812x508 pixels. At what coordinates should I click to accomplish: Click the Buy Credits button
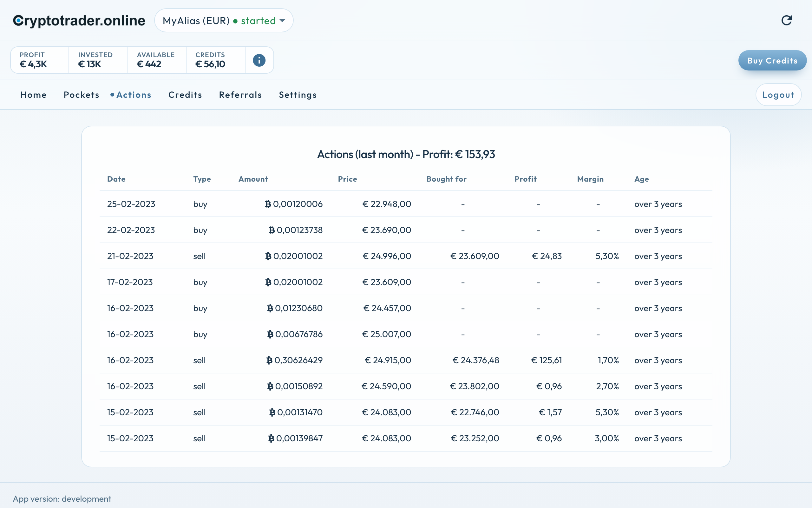772,60
